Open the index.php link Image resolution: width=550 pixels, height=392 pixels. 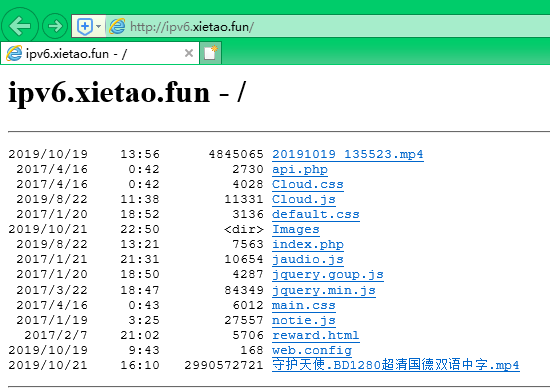click(x=308, y=245)
